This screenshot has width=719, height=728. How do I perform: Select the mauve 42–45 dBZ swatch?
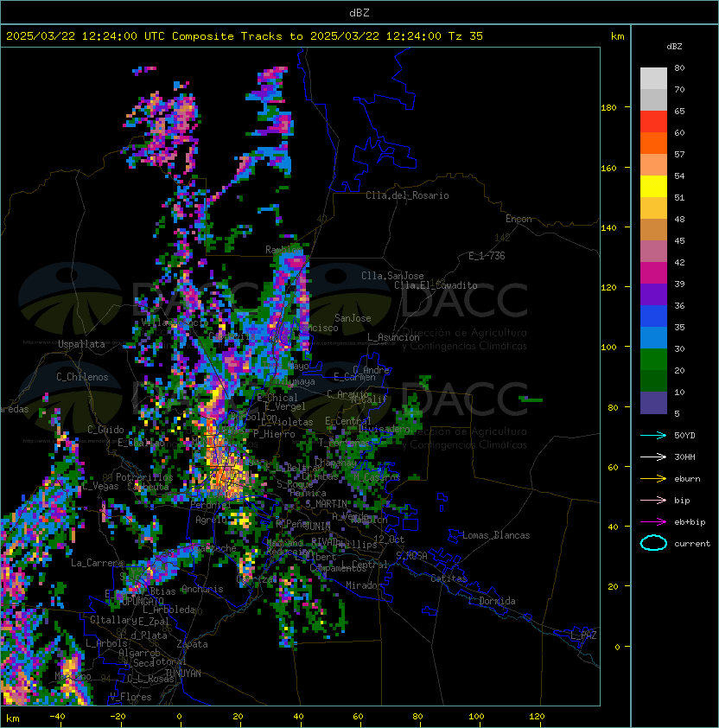tap(653, 252)
